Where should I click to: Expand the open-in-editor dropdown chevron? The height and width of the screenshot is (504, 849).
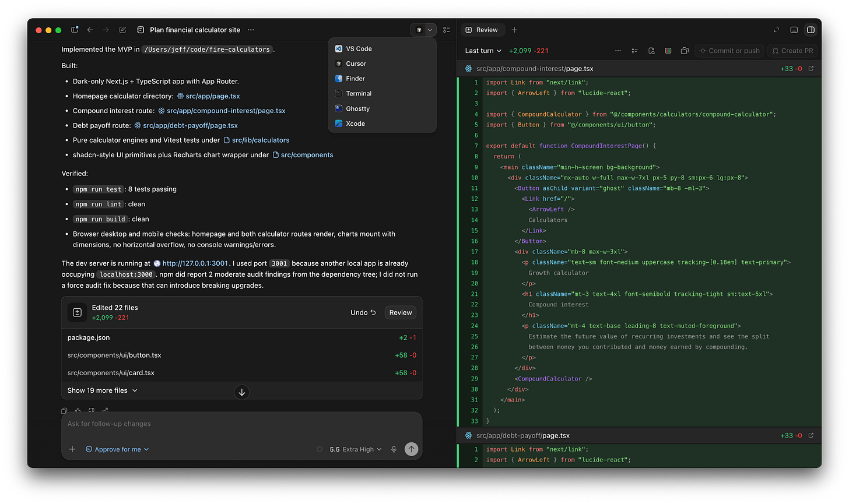tap(430, 30)
